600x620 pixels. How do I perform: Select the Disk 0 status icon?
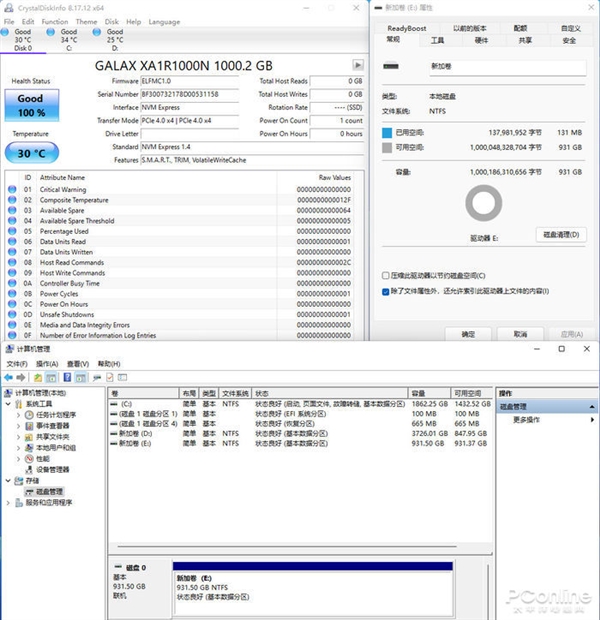click(x=5, y=32)
